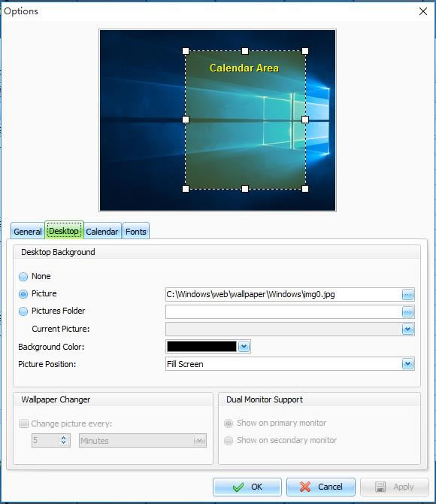436x504 pixels.
Task: Click the Cancel button
Action: point(321,487)
